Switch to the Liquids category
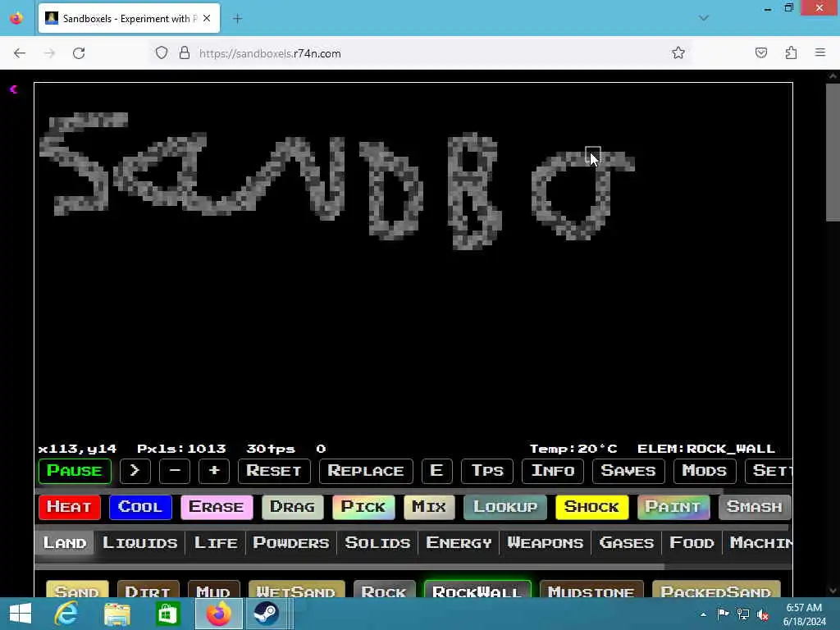This screenshot has width=840, height=630. [139, 543]
